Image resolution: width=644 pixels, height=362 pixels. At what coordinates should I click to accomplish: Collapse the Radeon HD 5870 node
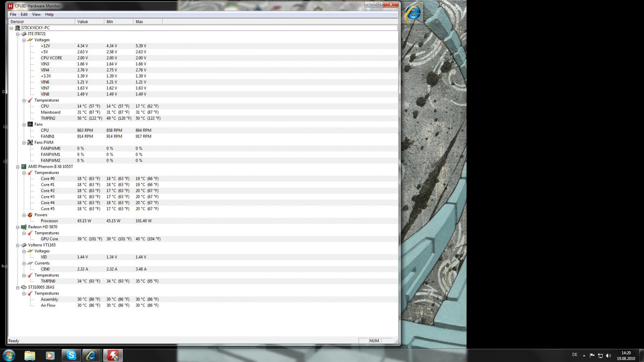pyautogui.click(x=18, y=227)
